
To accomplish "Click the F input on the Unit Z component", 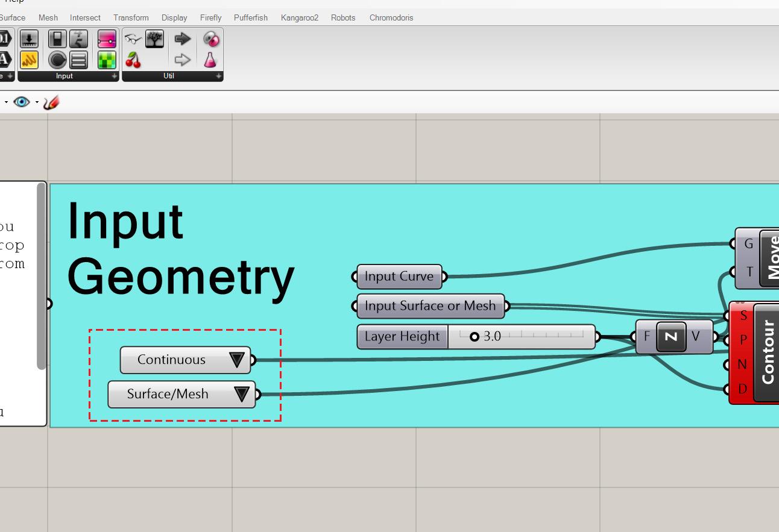I will [646, 336].
